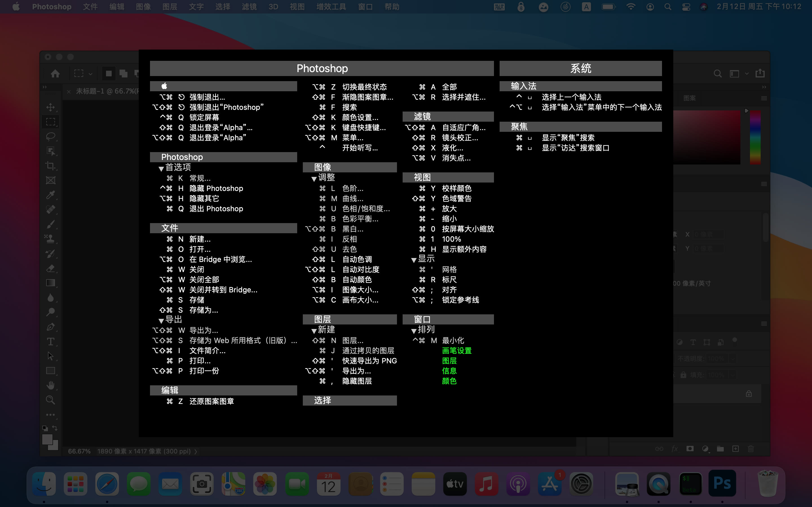Viewport: 812px width, 507px height.
Task: Select the Type tool in sidebar
Action: [51, 341]
